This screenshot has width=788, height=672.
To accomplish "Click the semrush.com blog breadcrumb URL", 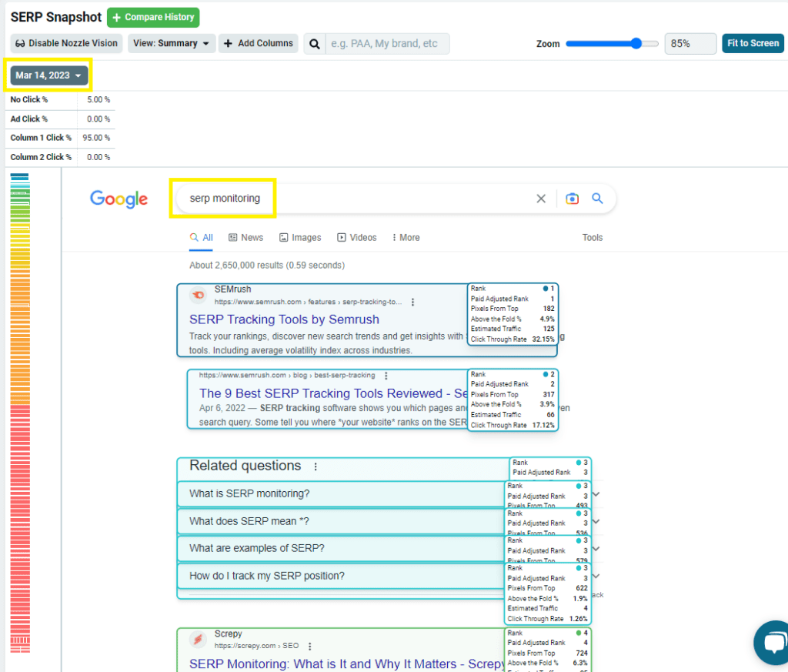I will (287, 376).
